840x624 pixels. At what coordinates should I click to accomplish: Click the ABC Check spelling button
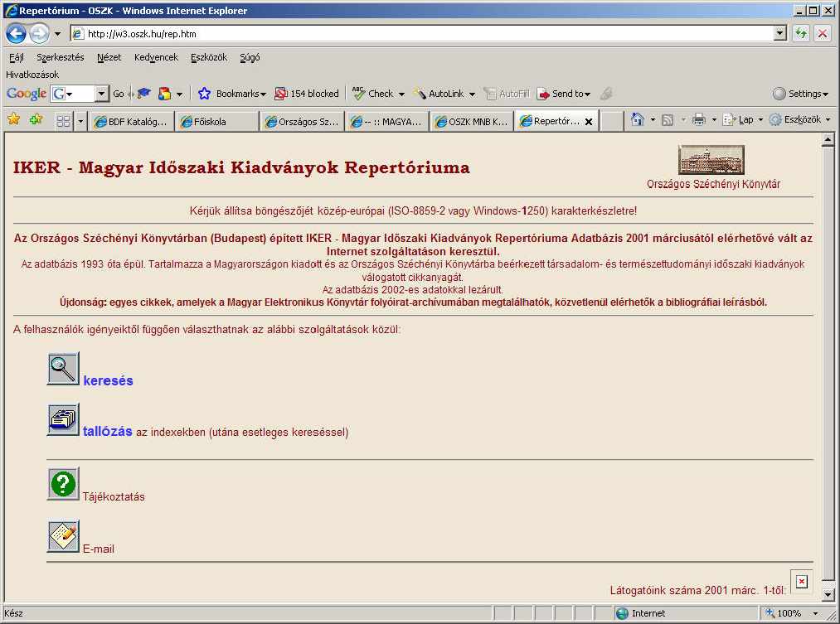[x=373, y=94]
